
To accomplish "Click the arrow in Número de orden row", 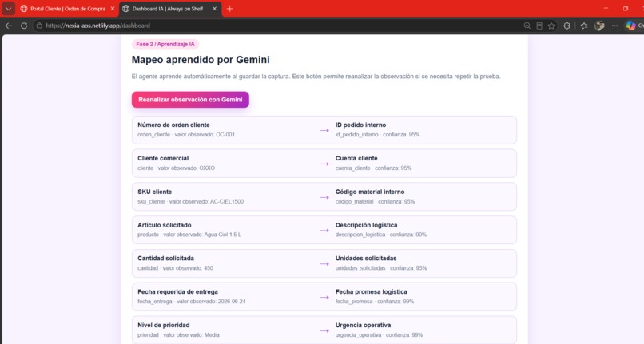I will pos(324,130).
